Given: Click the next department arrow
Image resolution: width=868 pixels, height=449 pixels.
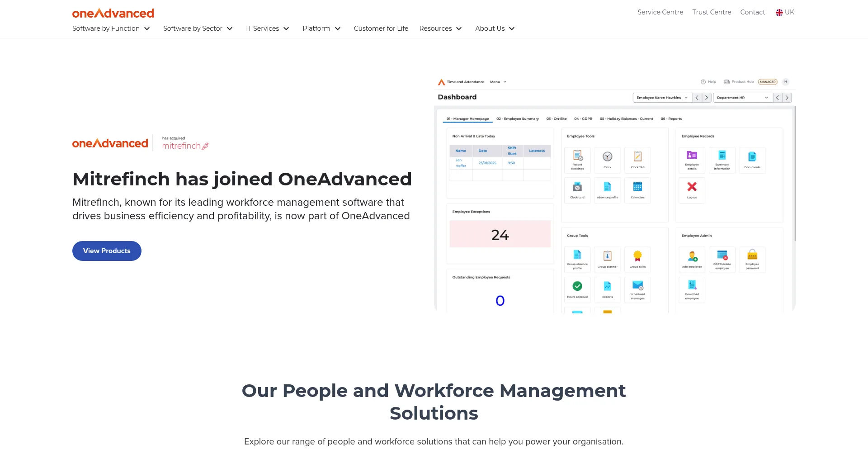Looking at the screenshot, I should coord(787,98).
